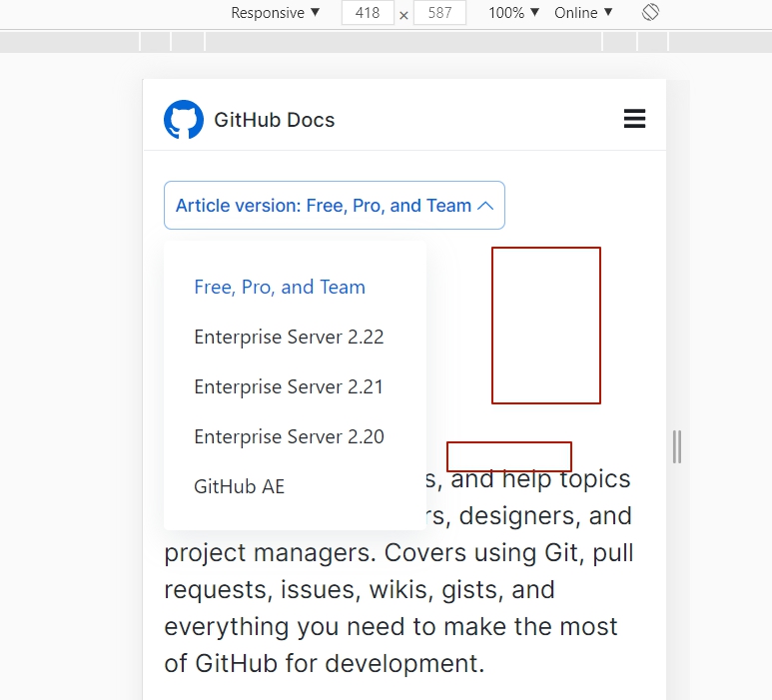Click the rotate device orientation icon
Screen dimensions: 772x700
click(x=650, y=12)
